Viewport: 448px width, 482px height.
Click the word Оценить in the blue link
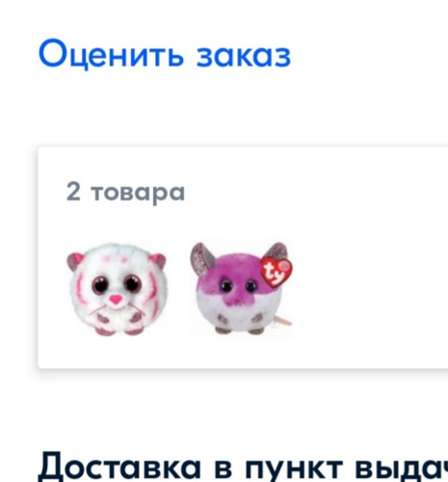[111, 54]
